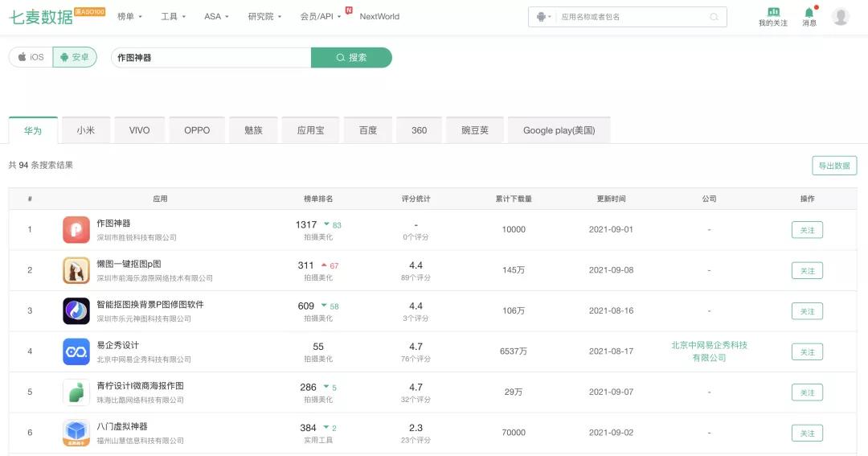
Task: Click the 实用工具 category of 八门虚拟神器
Action: 318,440
